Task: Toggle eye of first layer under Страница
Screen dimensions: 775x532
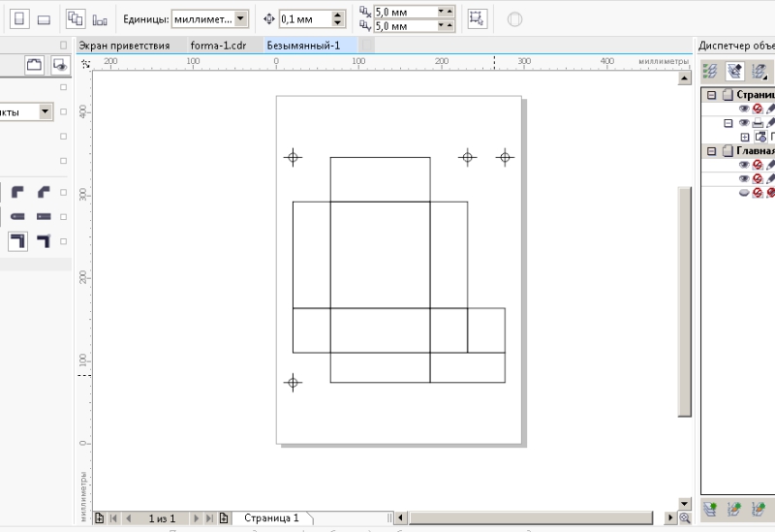Action: (x=744, y=109)
